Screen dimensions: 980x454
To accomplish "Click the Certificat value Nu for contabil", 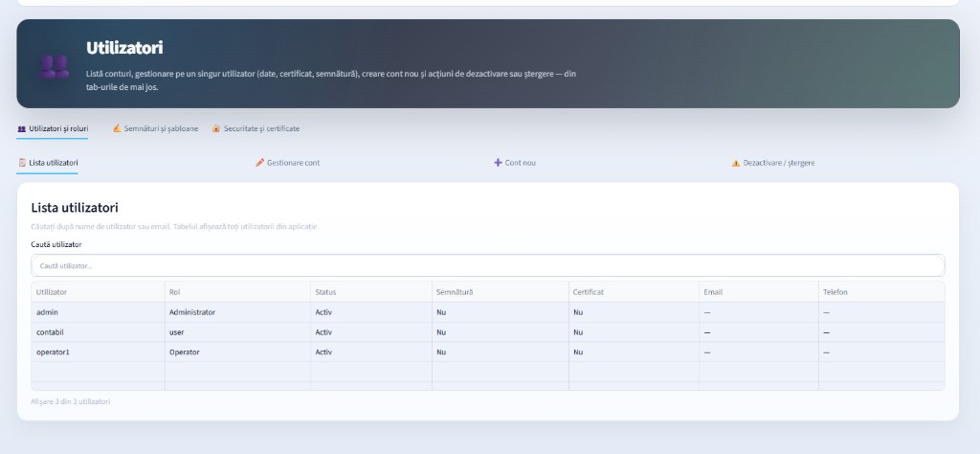I will tap(634, 332).
